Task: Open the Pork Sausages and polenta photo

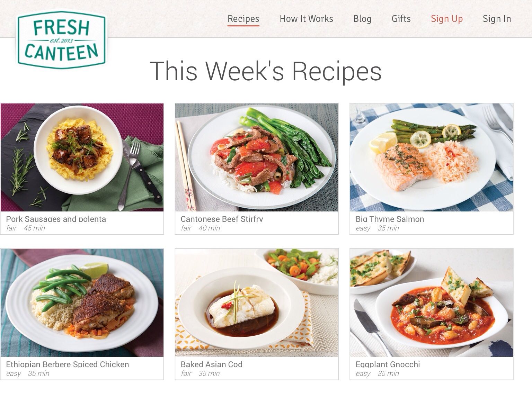Action: click(82, 157)
